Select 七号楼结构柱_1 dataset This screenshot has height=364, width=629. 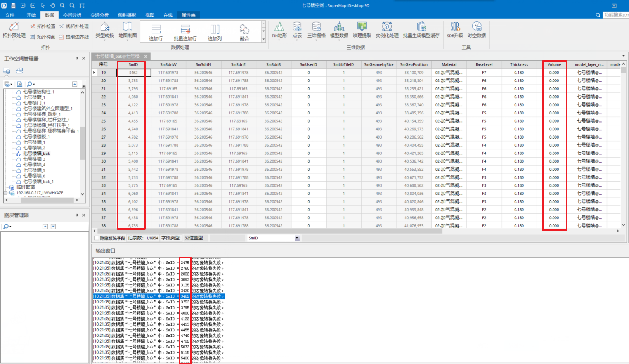coord(39,92)
